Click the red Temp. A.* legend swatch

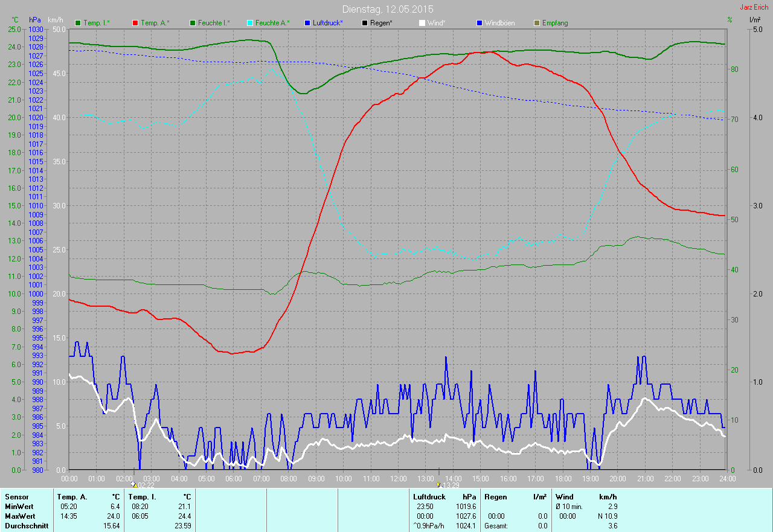135,23
